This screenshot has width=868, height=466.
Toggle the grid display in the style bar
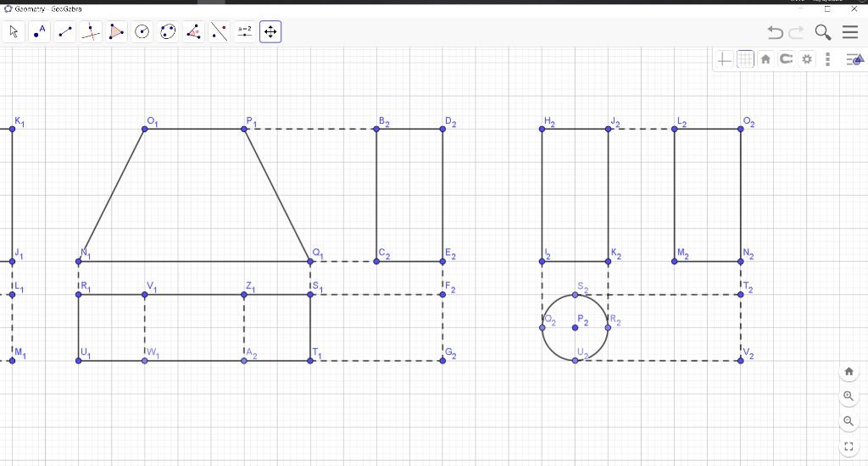745,58
